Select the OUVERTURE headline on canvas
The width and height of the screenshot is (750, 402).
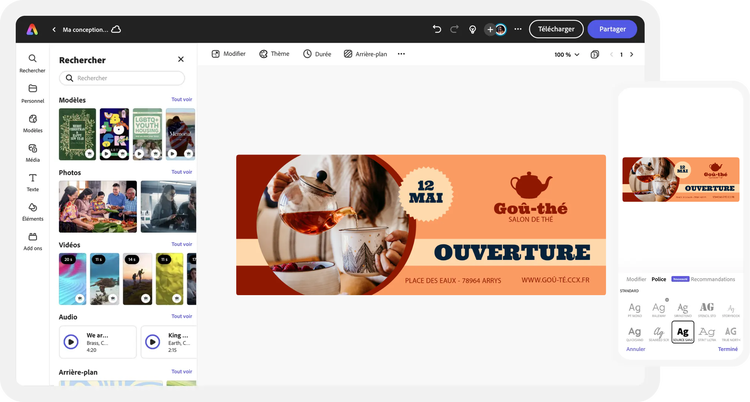pos(512,252)
